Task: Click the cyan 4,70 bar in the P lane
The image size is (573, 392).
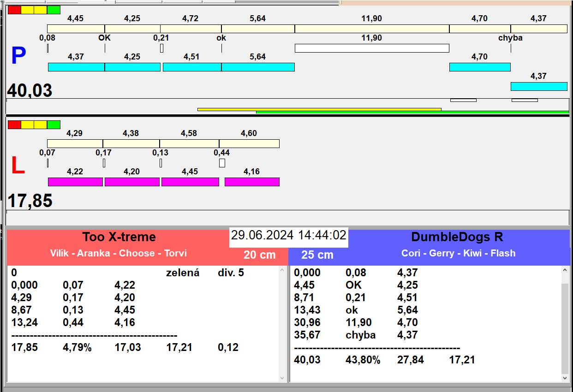Action: 480,67
